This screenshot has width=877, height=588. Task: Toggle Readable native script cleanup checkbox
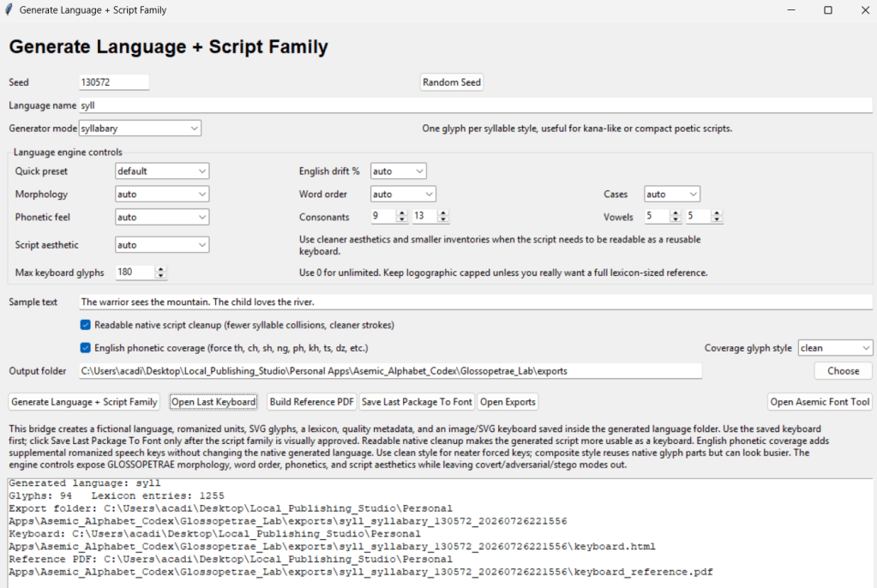tap(85, 325)
